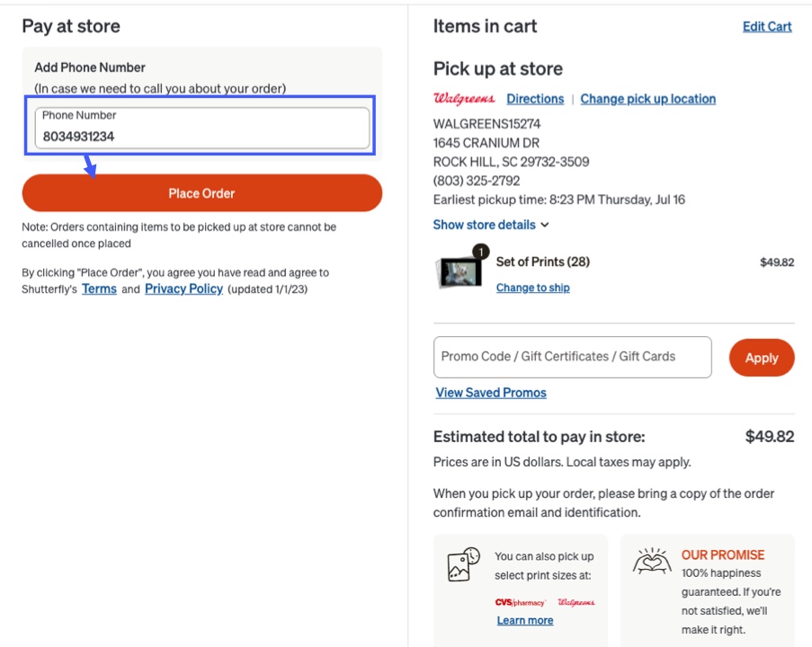Viewport: 812px width, 647px height.
Task: Click the quantity badge on prints thumbnail
Action: (480, 252)
